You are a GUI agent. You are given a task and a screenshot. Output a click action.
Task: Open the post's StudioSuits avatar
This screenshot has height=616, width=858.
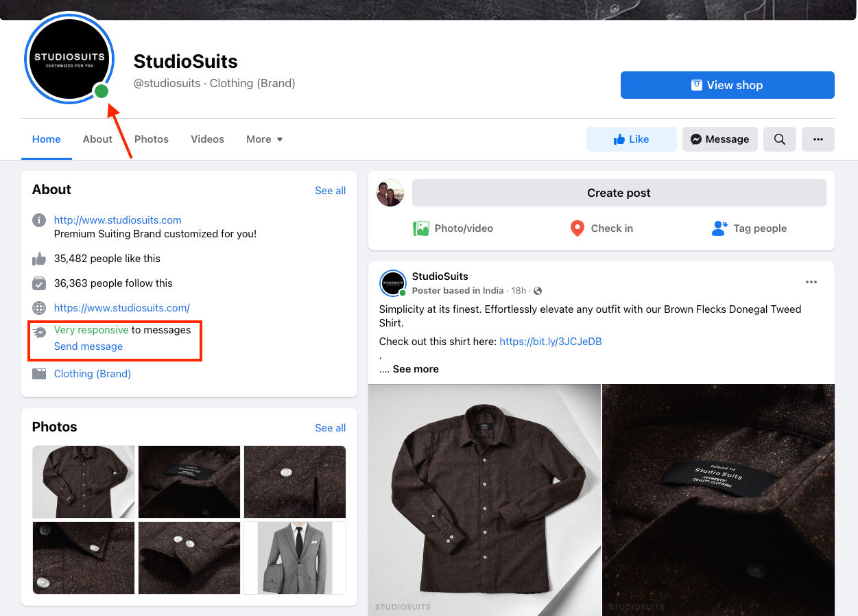point(393,283)
